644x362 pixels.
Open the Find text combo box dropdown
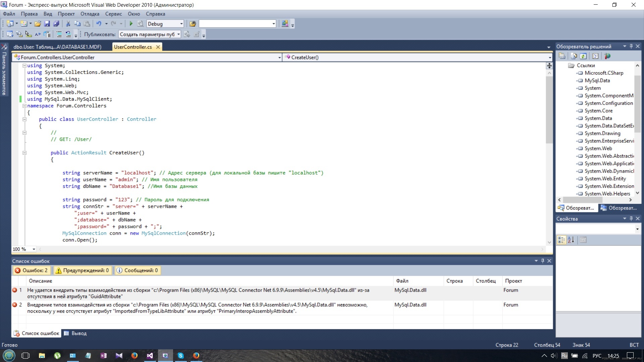click(x=274, y=24)
